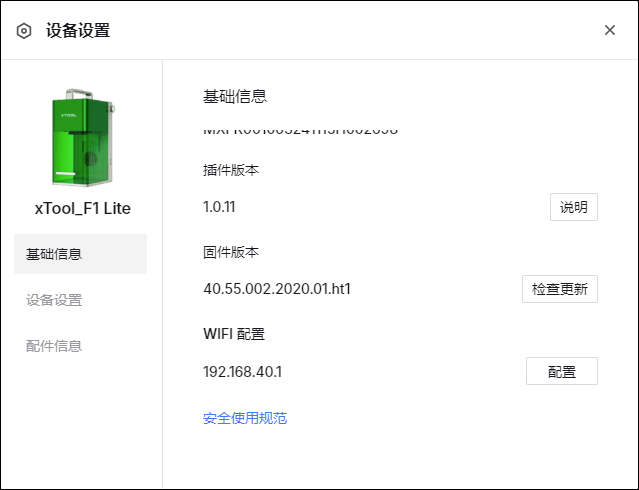This screenshot has height=490, width=639.
Task: Click the 基础信息 section heading
Action: point(235,97)
